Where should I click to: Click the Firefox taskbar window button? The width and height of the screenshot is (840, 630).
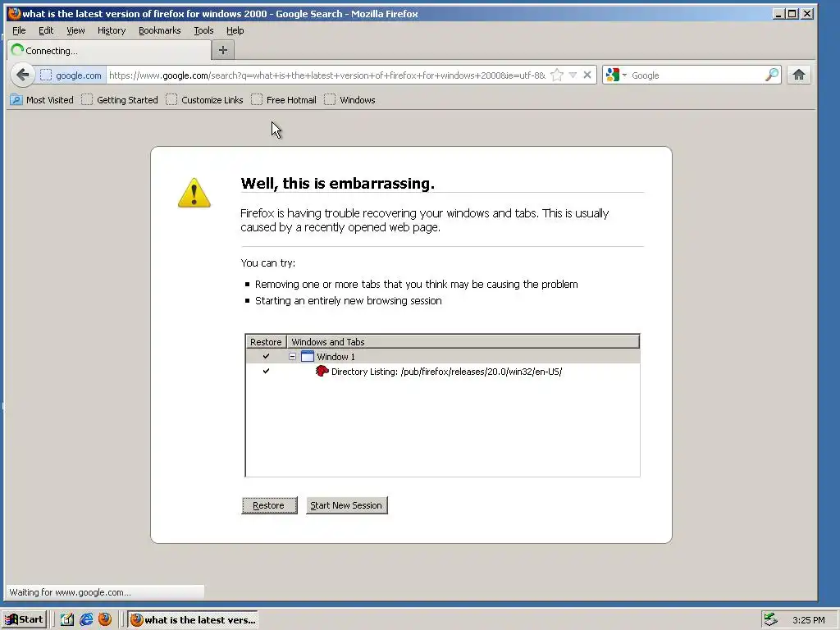click(193, 620)
